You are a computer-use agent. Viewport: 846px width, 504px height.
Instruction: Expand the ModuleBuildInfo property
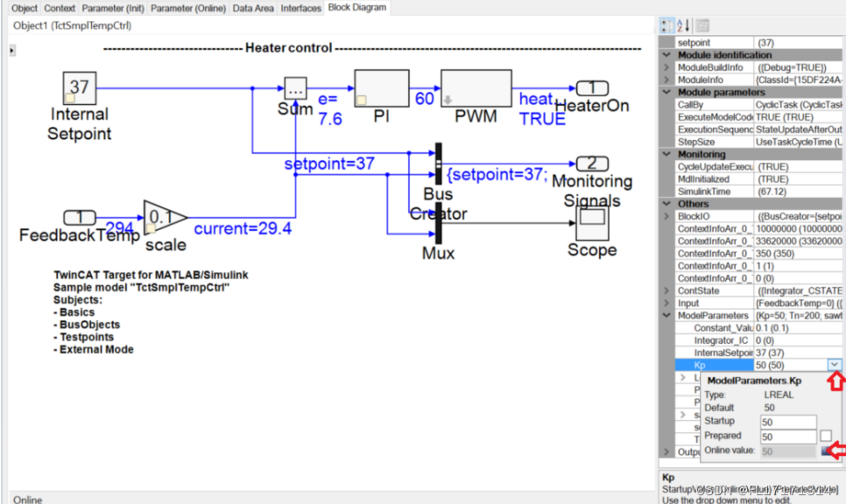point(666,66)
